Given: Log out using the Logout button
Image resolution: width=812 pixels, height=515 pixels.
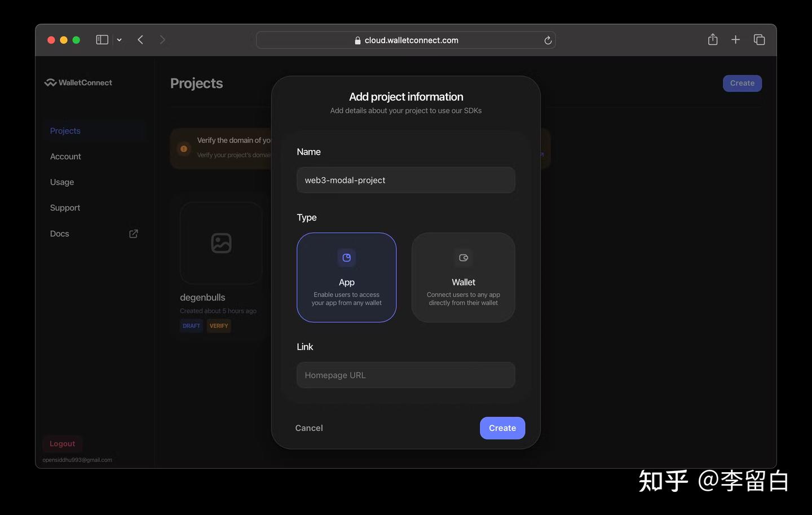Looking at the screenshot, I should pos(63,443).
